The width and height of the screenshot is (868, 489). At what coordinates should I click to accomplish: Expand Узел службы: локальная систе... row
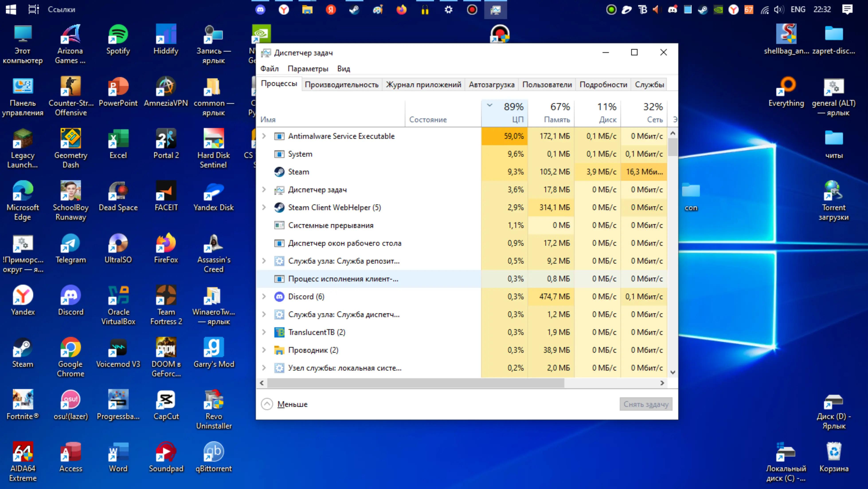pos(264,368)
